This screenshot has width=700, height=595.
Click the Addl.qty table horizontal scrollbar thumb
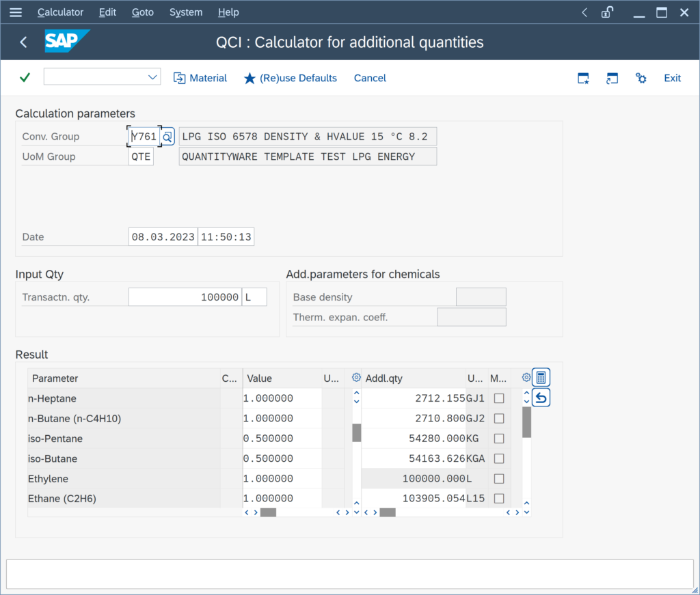(388, 512)
